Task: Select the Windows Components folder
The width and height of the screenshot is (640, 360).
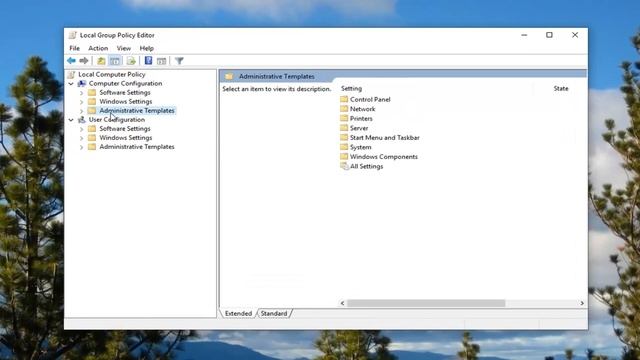Action: coord(384,157)
